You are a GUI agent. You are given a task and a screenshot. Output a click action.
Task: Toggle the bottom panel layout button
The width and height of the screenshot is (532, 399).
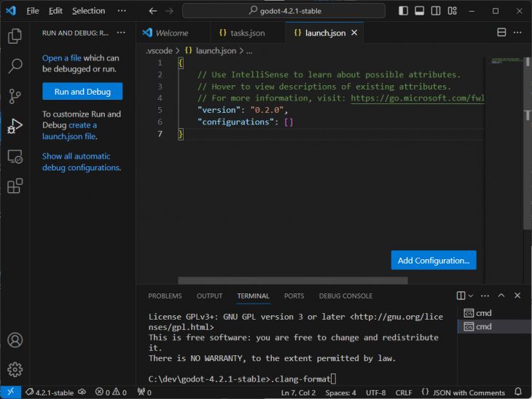click(419, 11)
